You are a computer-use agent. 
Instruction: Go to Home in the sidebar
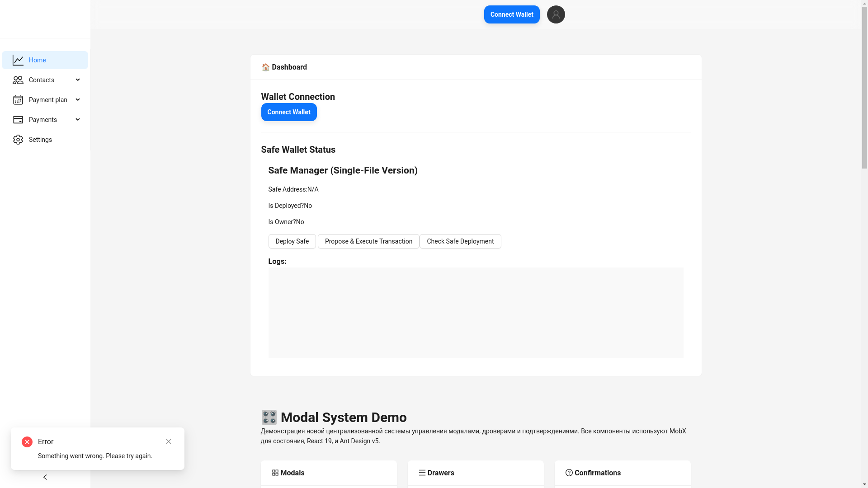pyautogui.click(x=45, y=60)
